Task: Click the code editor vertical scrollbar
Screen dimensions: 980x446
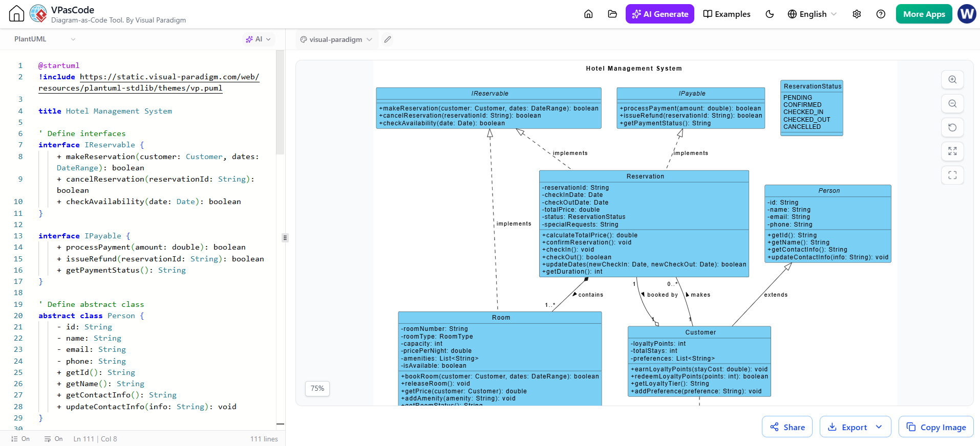Action: (x=280, y=102)
